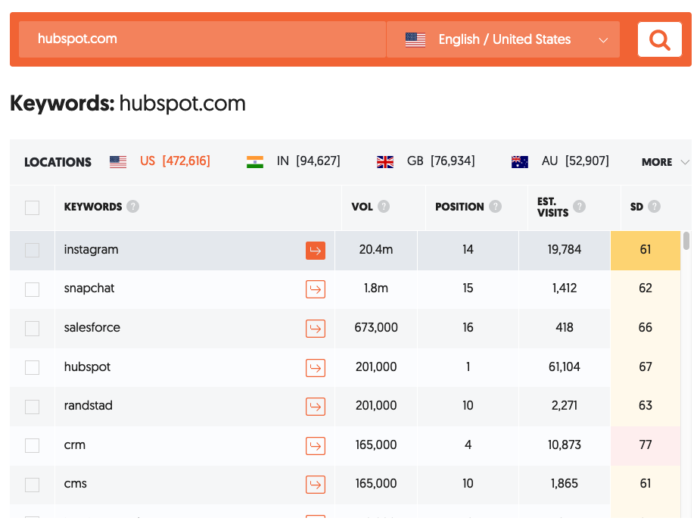Click the 1.8m volume value

pyautogui.click(x=376, y=288)
